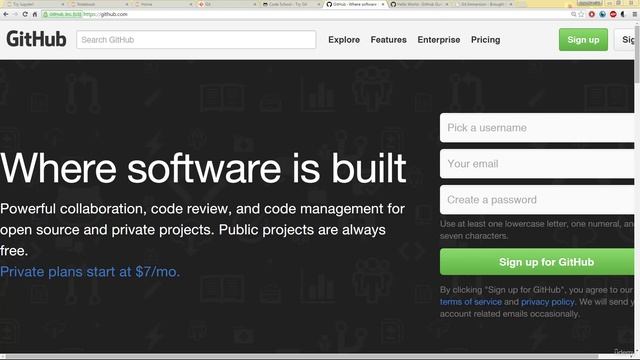Click the green Sign up header button
The width and height of the screenshot is (640, 360).
pyautogui.click(x=583, y=40)
